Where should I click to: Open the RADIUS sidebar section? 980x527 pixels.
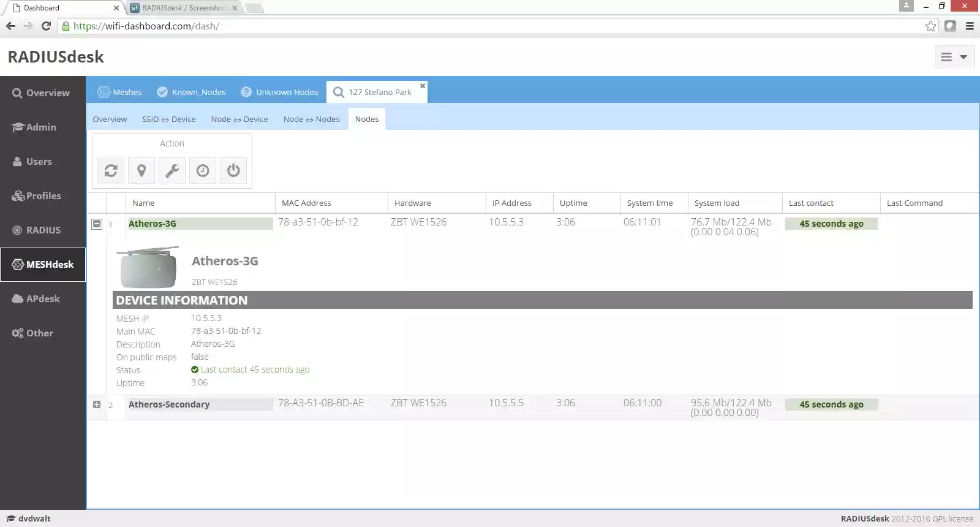point(43,230)
